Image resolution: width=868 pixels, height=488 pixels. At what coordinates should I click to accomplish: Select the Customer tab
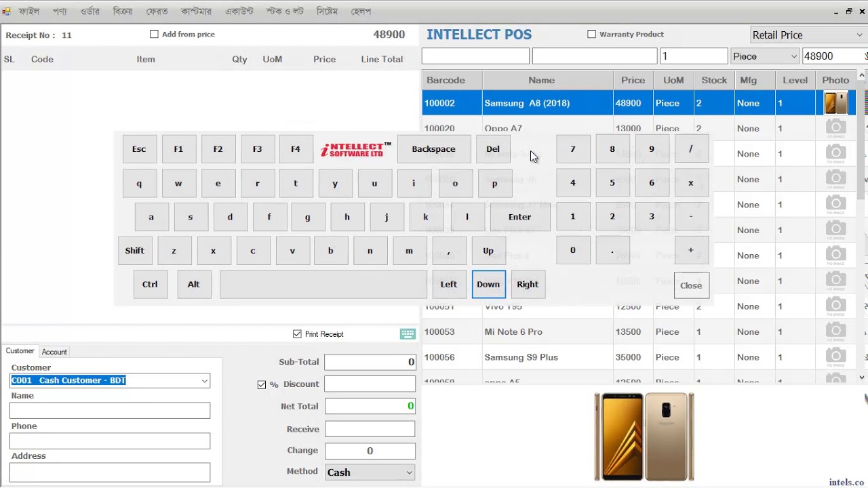pos(20,351)
